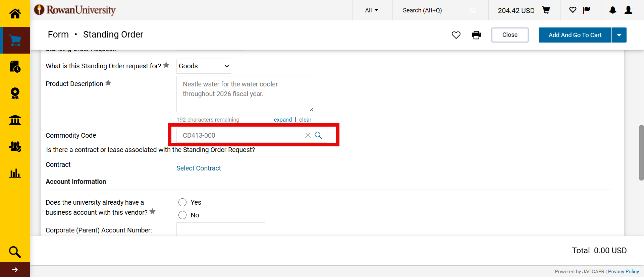Open the Suppliers people icon

pos(15,146)
